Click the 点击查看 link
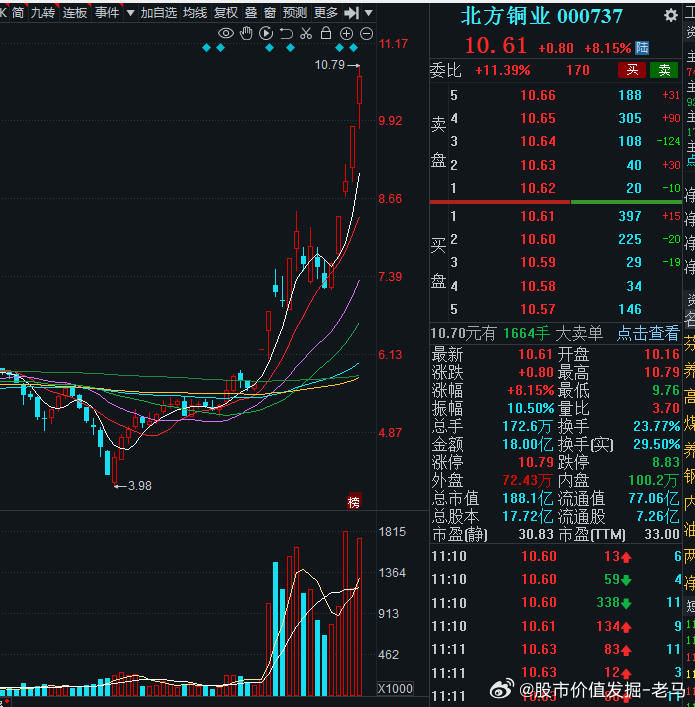 click(x=648, y=334)
